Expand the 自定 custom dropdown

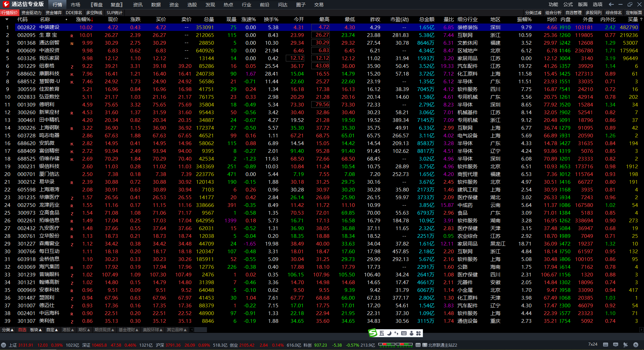click(52, 330)
